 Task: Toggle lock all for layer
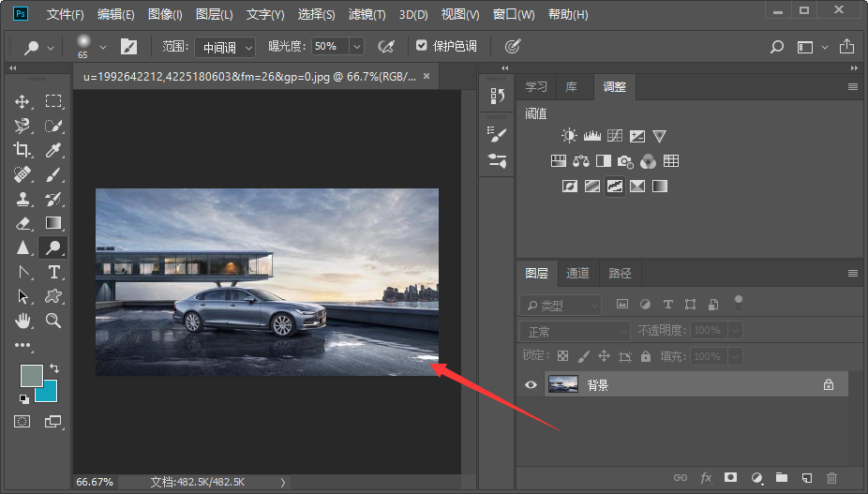[646, 356]
